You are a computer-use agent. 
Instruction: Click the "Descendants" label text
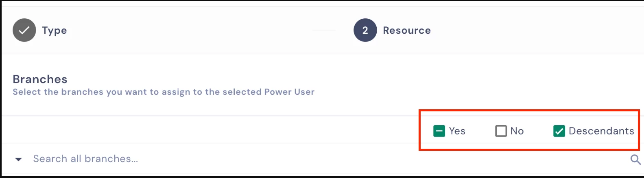tap(601, 131)
